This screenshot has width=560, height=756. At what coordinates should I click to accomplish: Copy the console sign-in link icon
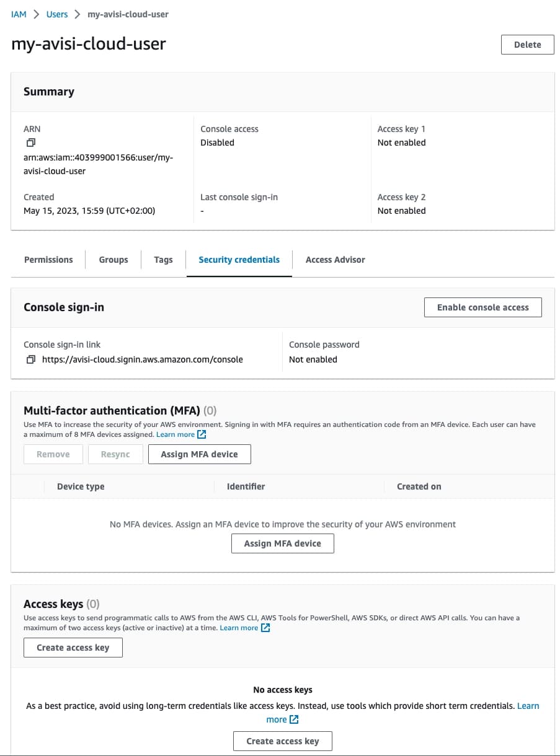[x=31, y=359]
